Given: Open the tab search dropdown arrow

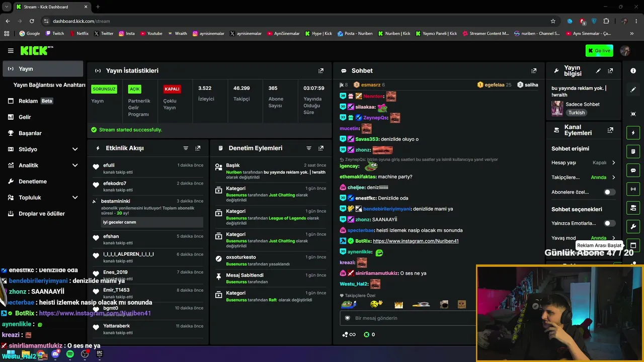Looking at the screenshot, I should click(7, 7).
